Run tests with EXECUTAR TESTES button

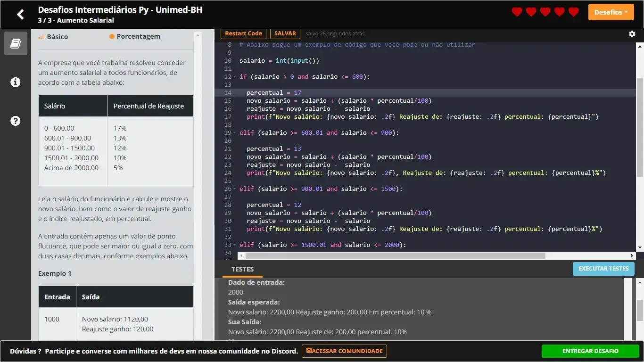coord(603,269)
